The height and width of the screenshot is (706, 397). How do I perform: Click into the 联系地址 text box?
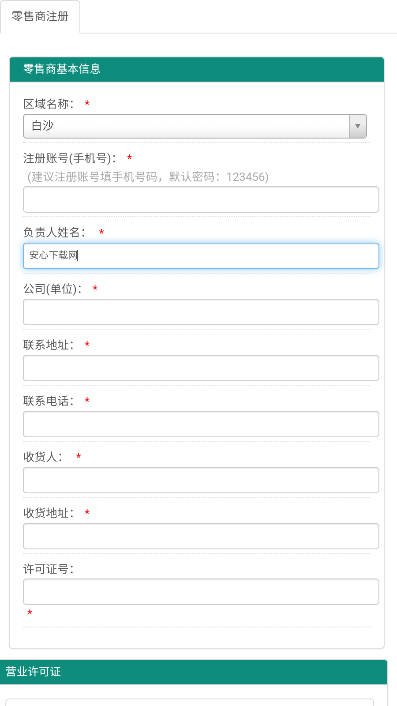click(x=201, y=368)
